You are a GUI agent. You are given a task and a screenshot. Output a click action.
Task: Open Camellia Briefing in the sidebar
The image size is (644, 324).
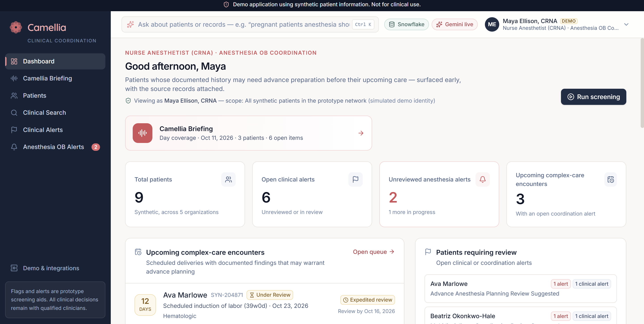click(55, 78)
